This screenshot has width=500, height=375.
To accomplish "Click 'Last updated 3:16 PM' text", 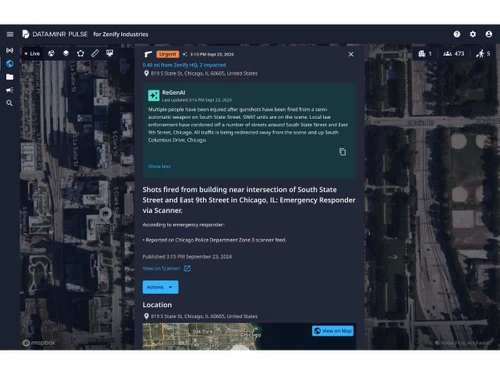I will [197, 100].
